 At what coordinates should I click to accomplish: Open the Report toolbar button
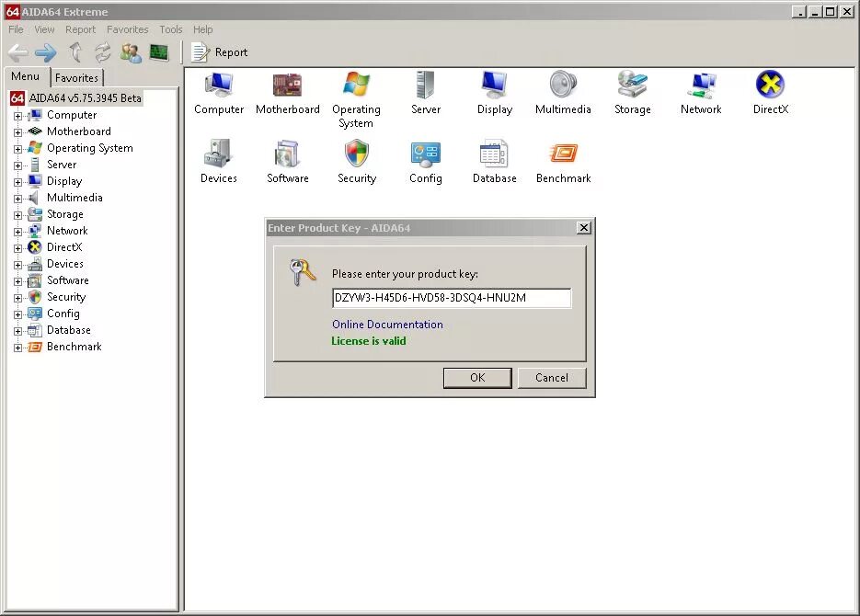(x=220, y=52)
